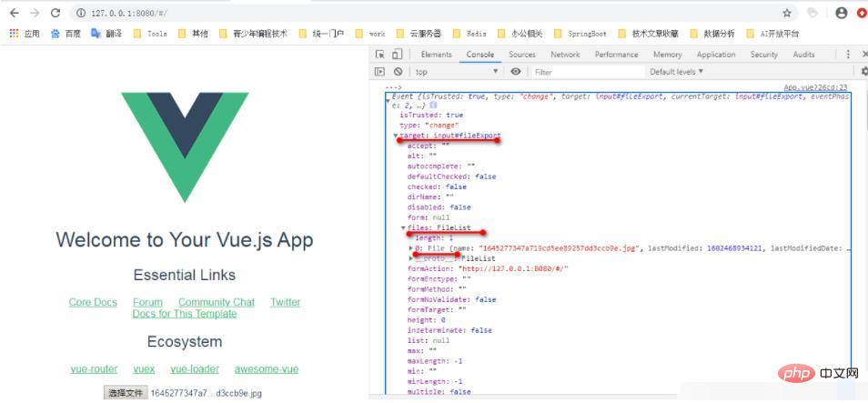Open the SpringBoot bookmark folder
The image size is (868, 403).
pos(580,34)
